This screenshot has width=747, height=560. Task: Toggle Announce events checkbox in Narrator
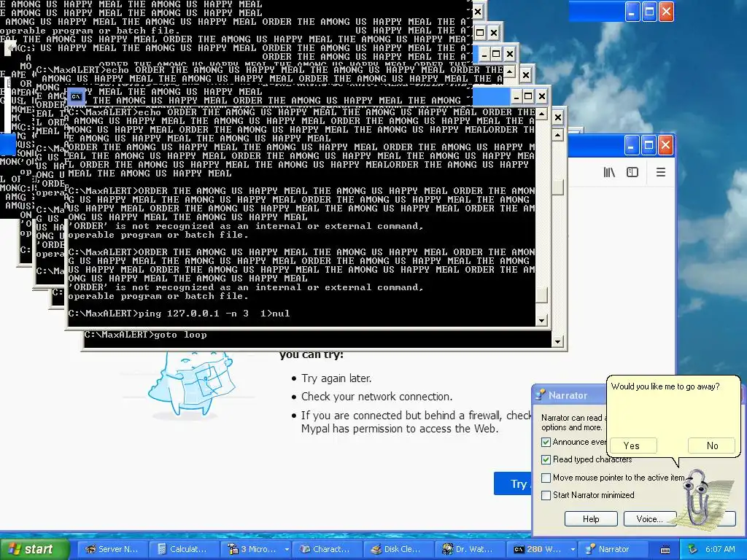[x=546, y=443]
